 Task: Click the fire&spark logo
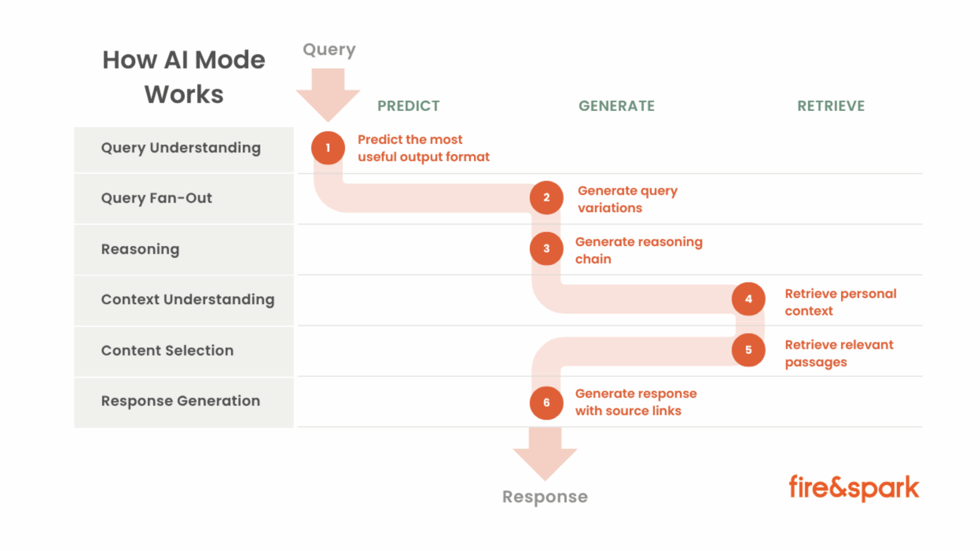853,488
